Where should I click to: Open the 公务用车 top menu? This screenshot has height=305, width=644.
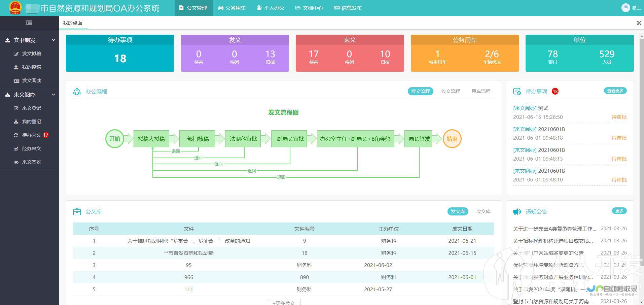tap(232, 8)
